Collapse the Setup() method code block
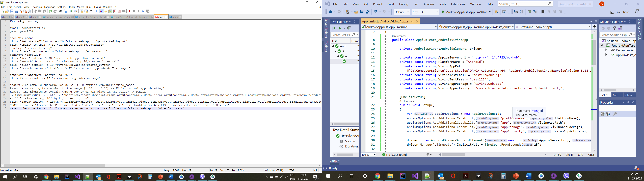This screenshot has height=181, width=644. 383,105
